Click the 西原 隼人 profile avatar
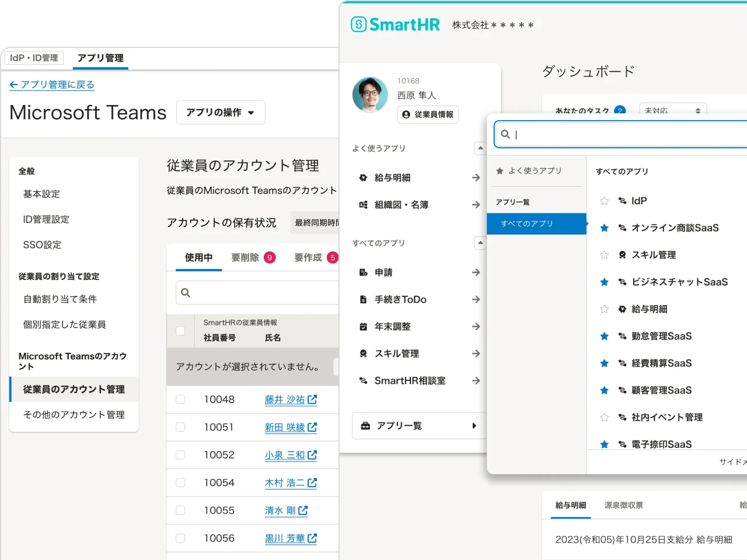The width and height of the screenshot is (747, 560). [x=370, y=94]
